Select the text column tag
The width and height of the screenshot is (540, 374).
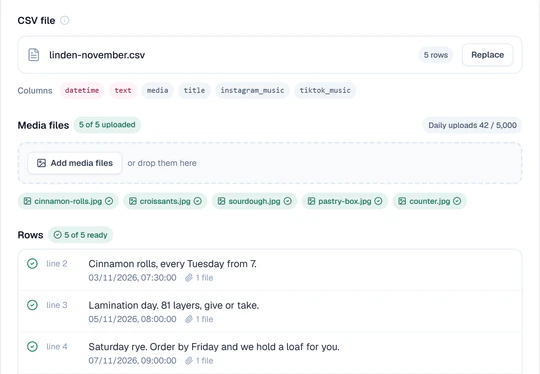coord(123,91)
